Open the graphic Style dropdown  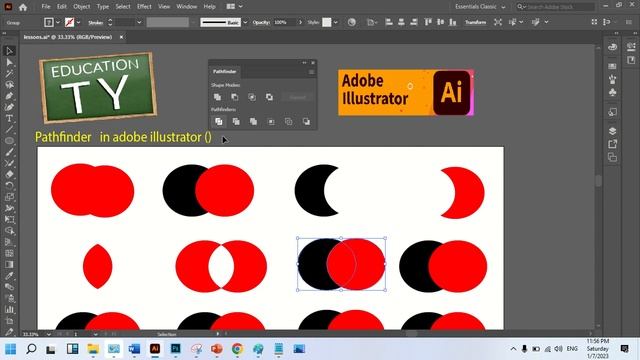click(x=336, y=22)
